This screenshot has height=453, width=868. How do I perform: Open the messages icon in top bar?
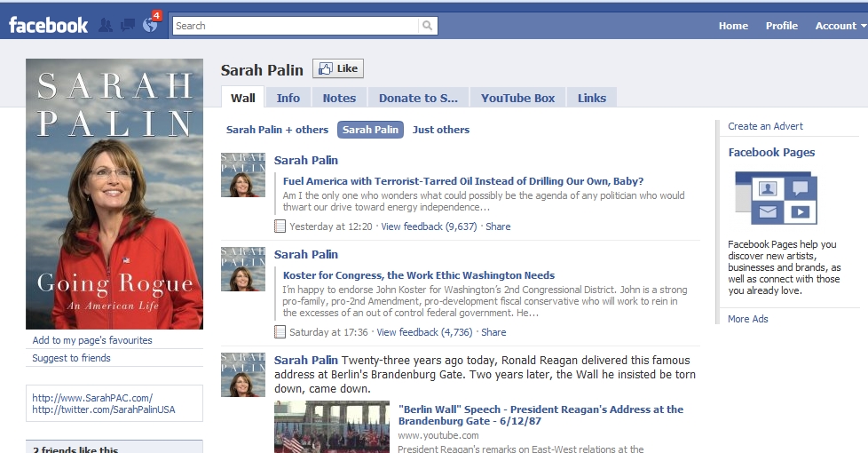tap(127, 26)
